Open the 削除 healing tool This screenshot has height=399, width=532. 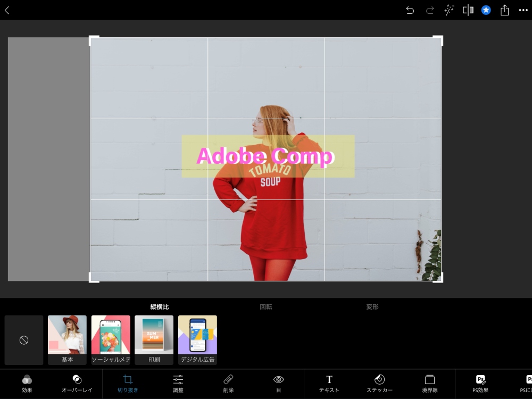pos(228,384)
